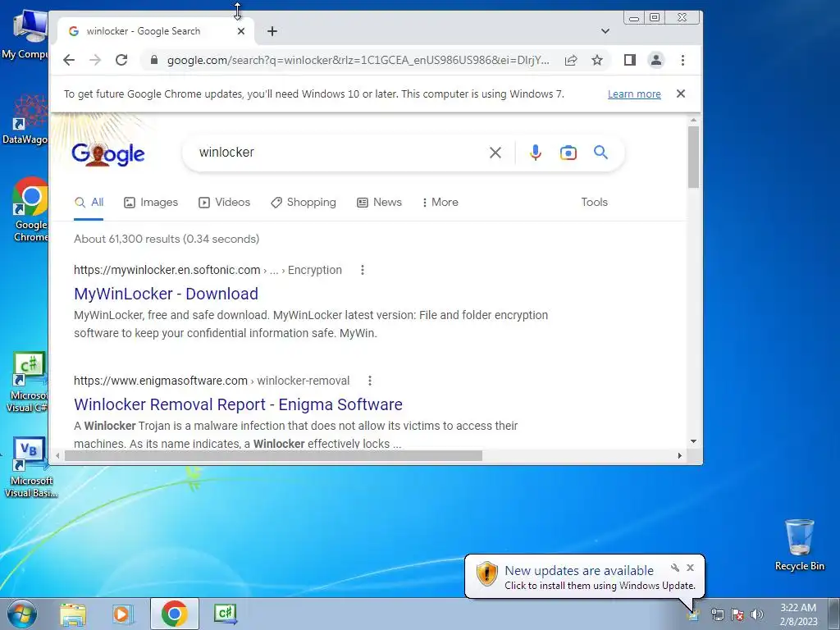This screenshot has width=840, height=630.
Task: Open the search Tools options
Action: (x=594, y=203)
